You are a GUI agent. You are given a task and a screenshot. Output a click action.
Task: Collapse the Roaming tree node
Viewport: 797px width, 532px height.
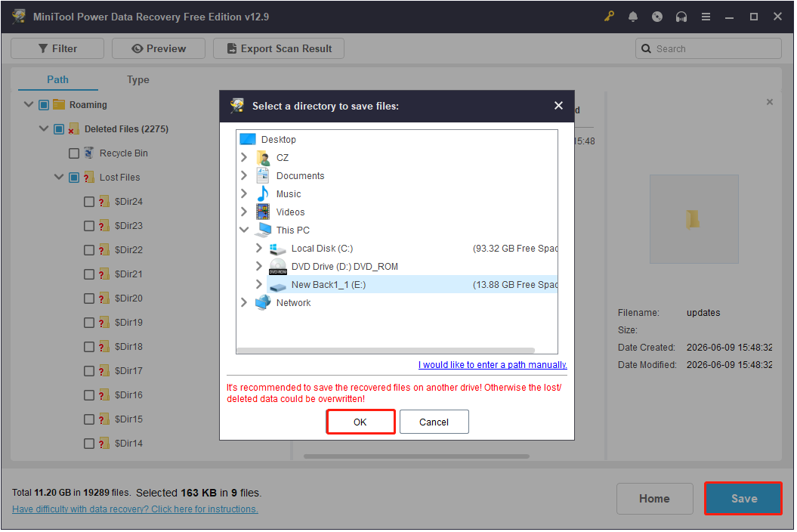pos(29,105)
